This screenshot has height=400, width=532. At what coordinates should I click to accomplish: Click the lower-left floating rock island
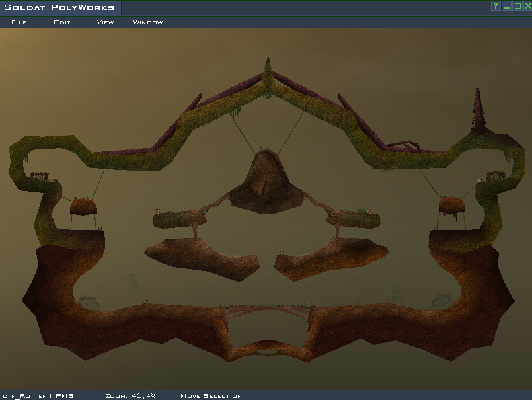pos(202,257)
